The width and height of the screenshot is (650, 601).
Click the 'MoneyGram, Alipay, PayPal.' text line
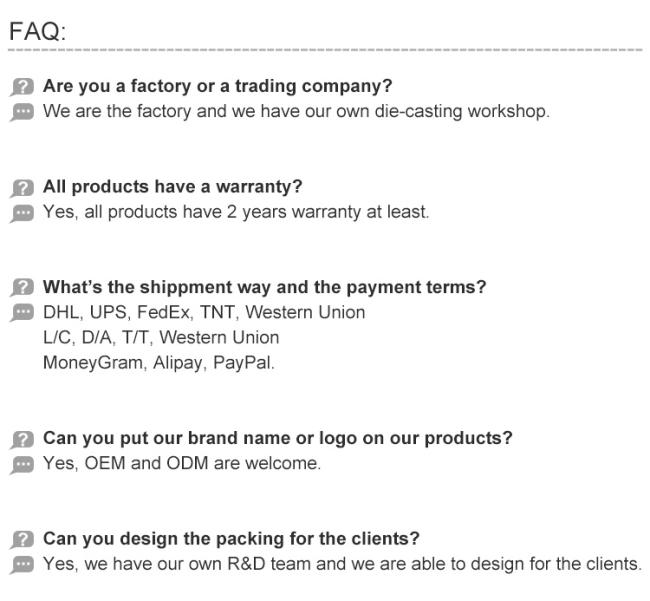coord(159,363)
